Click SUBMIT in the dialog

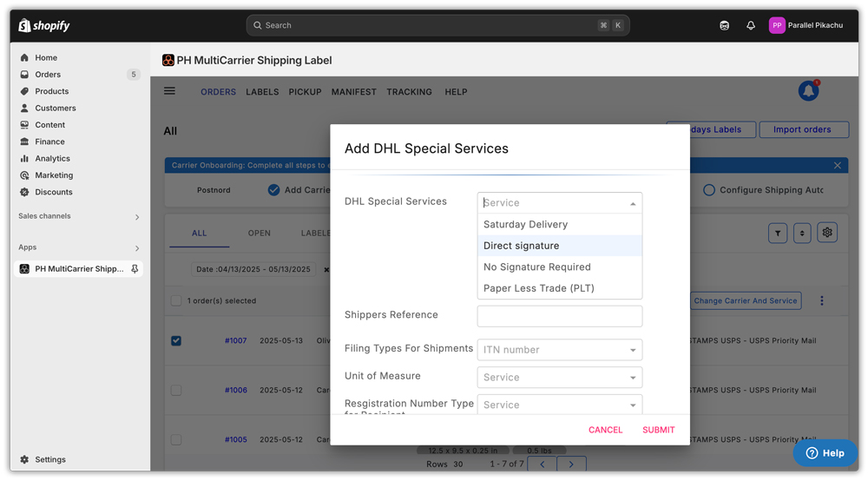pos(658,430)
